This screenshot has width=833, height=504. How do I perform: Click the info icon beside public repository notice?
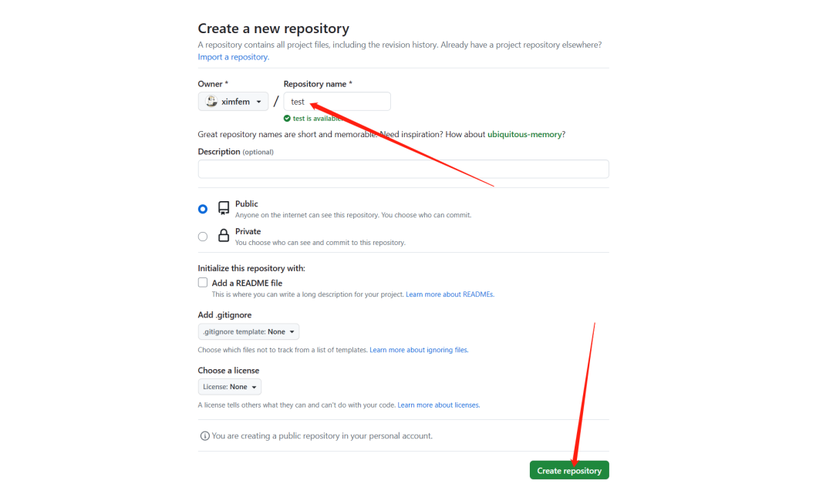(204, 436)
